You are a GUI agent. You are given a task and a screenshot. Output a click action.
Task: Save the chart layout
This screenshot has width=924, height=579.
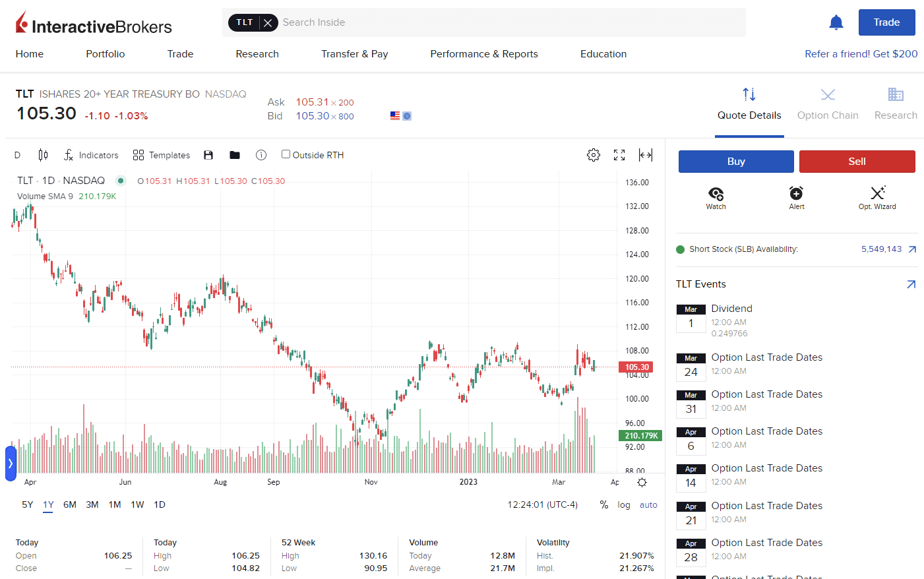pos(208,155)
